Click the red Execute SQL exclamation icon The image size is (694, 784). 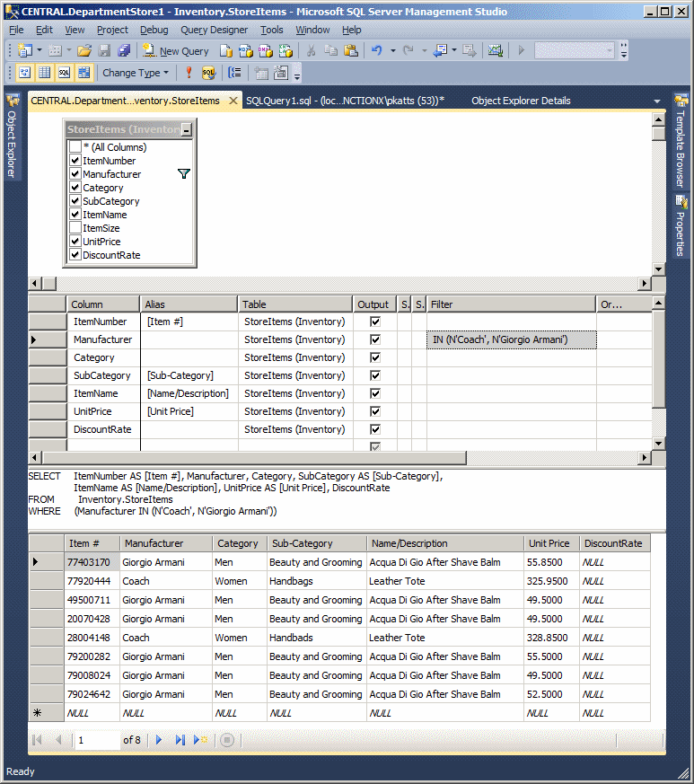click(x=189, y=73)
